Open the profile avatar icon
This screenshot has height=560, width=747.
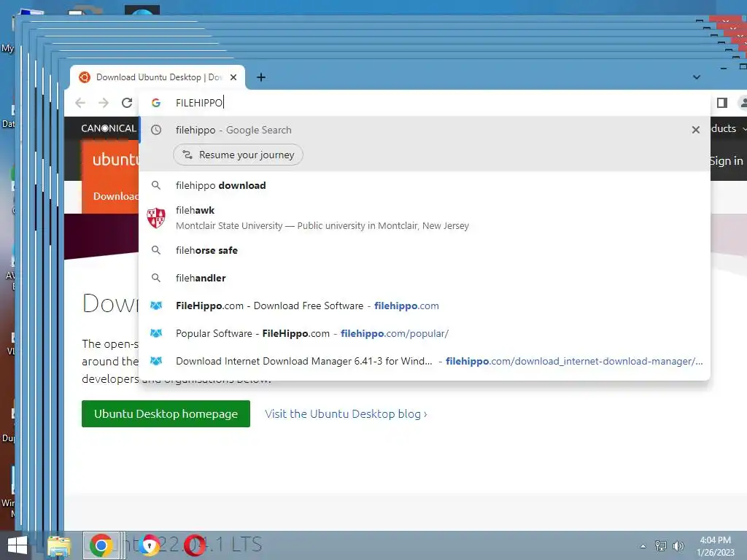pos(743,103)
